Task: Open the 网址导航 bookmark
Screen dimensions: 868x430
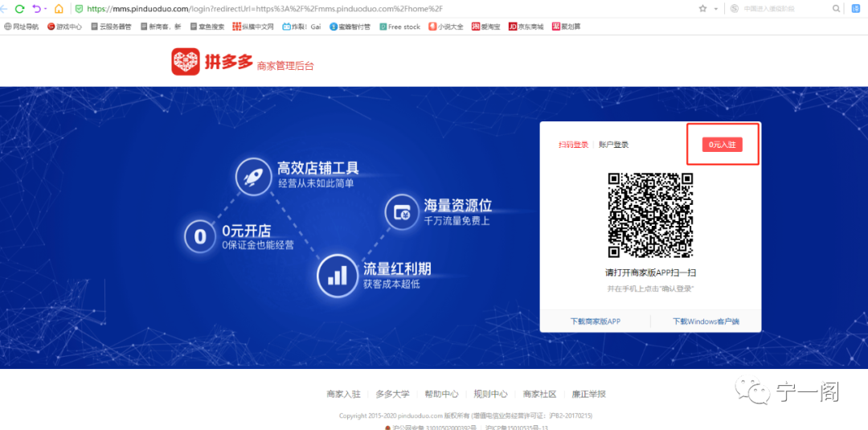Action: [22, 27]
